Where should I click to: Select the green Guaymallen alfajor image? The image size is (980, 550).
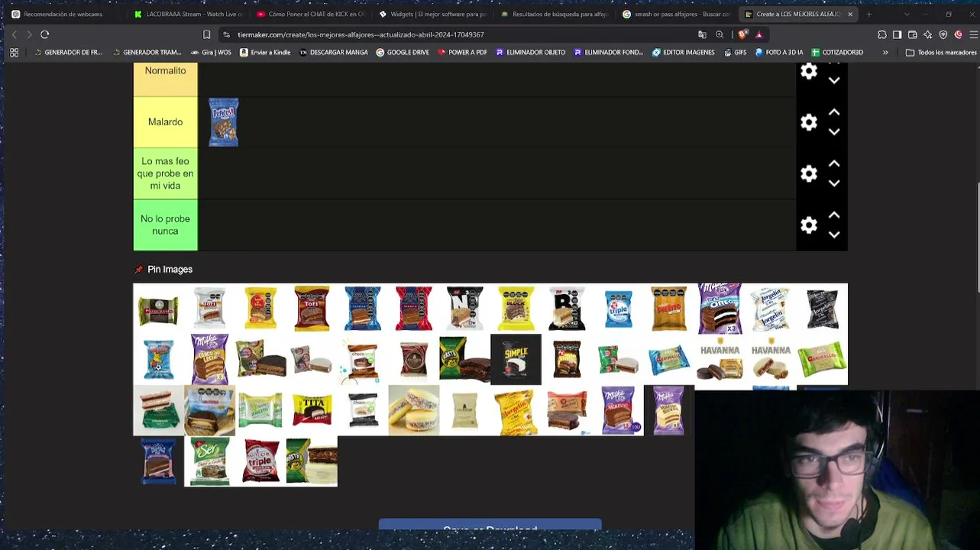coord(822,360)
